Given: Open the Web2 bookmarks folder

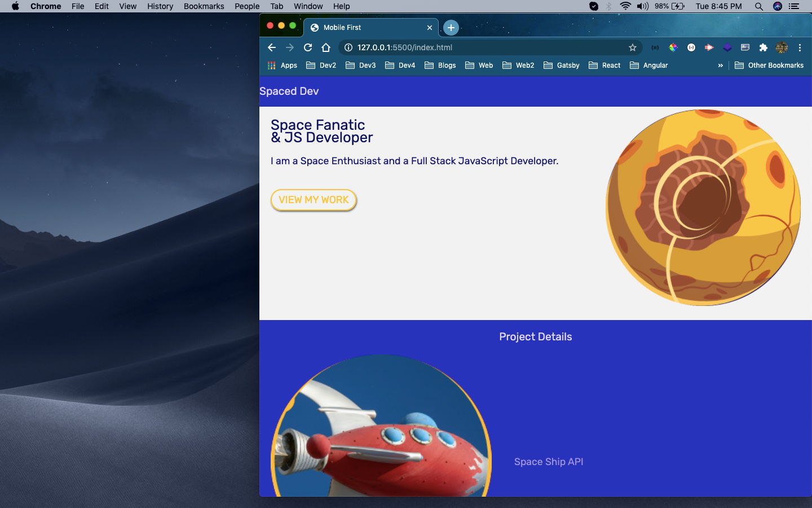Looking at the screenshot, I should coord(518,65).
